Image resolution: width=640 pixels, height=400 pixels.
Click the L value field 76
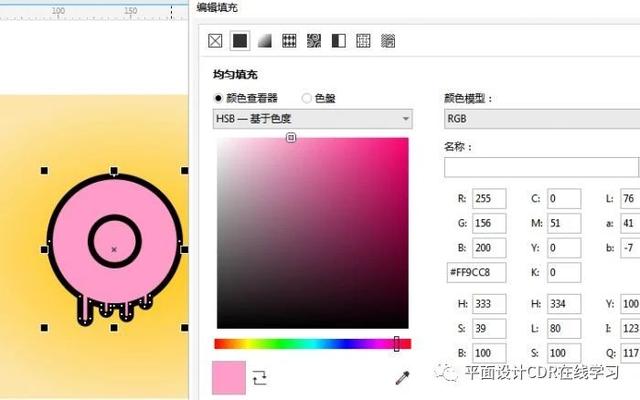[630, 199]
